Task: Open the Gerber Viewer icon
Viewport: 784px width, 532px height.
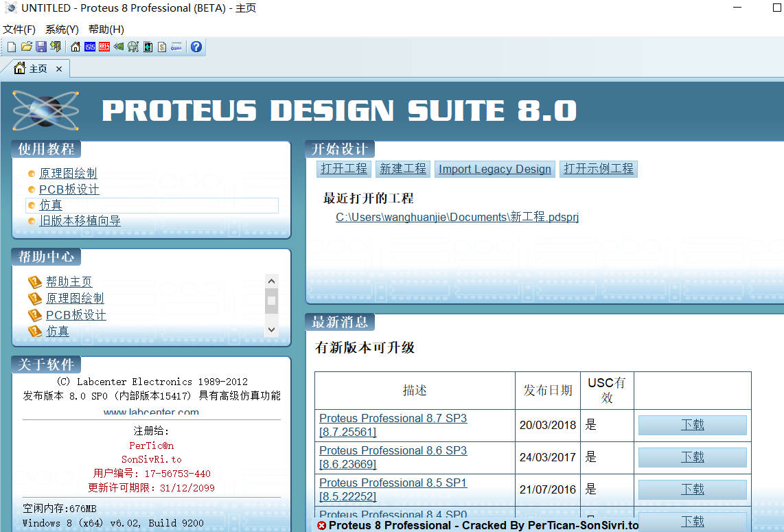Action: click(133, 47)
